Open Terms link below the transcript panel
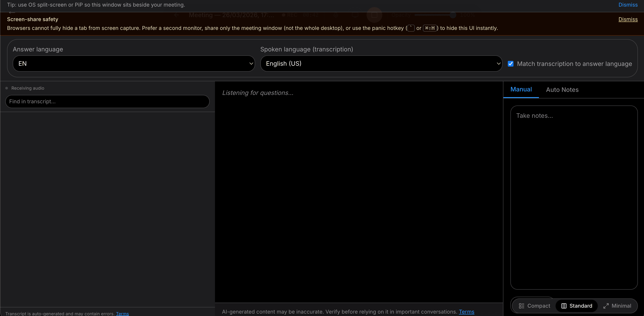 pos(122,314)
